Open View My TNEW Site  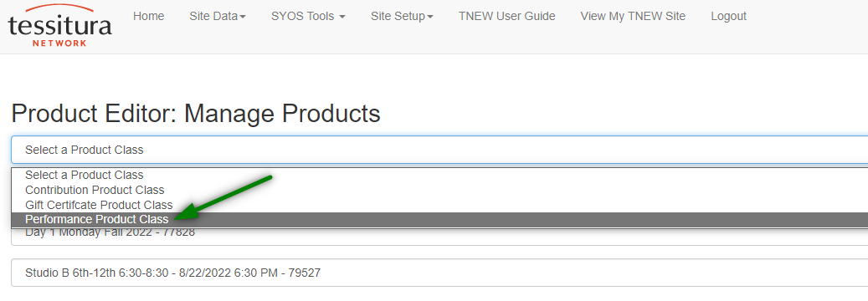coord(633,17)
